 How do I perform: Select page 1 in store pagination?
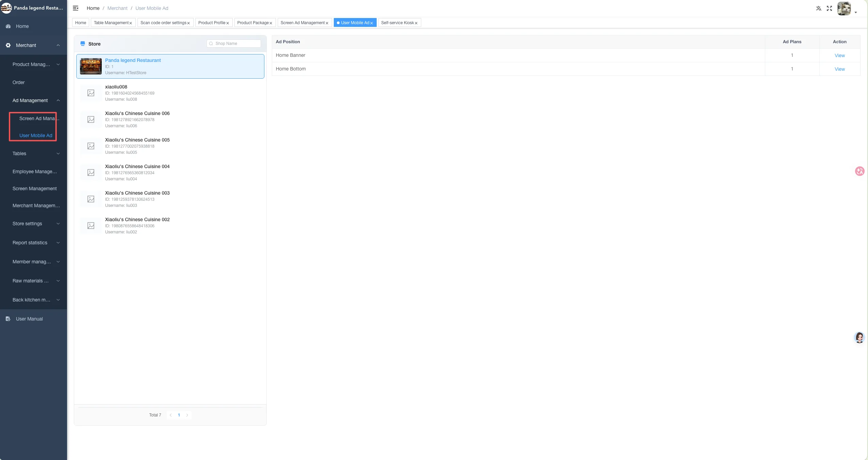(x=179, y=415)
